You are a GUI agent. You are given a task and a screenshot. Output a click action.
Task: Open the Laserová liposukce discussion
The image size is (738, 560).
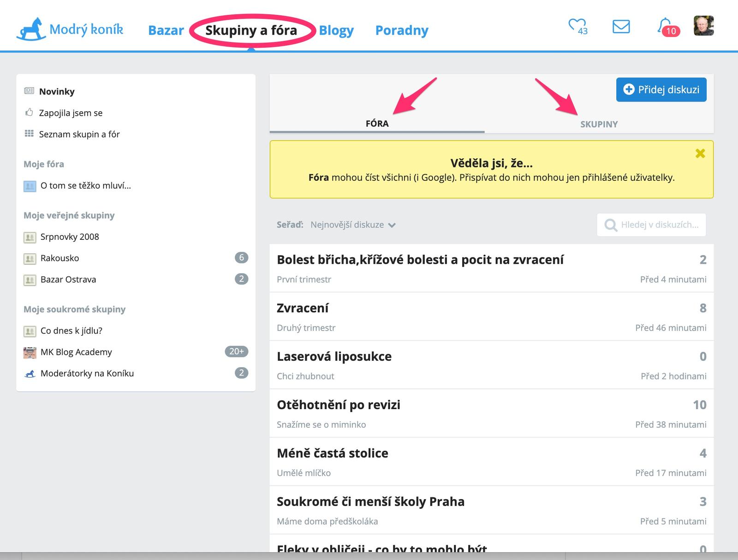(334, 357)
